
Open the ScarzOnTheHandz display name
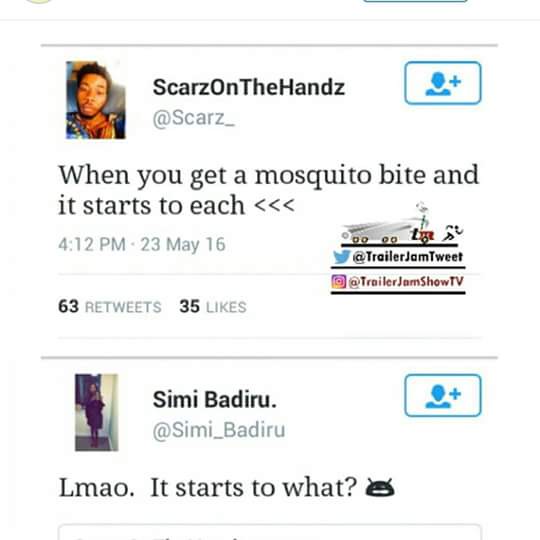249,87
